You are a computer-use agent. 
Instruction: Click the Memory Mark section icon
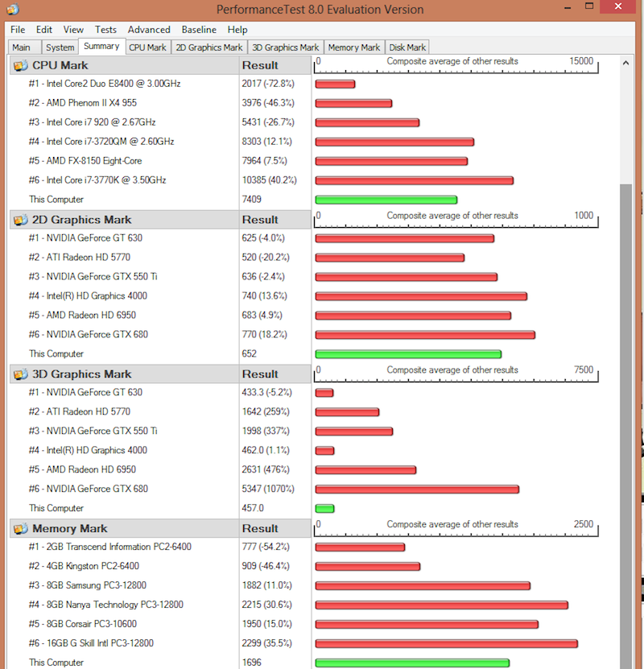point(20,529)
